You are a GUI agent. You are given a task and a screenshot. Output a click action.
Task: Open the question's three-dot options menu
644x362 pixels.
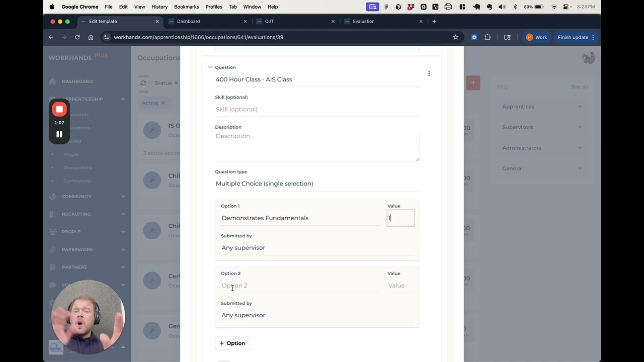coord(429,73)
